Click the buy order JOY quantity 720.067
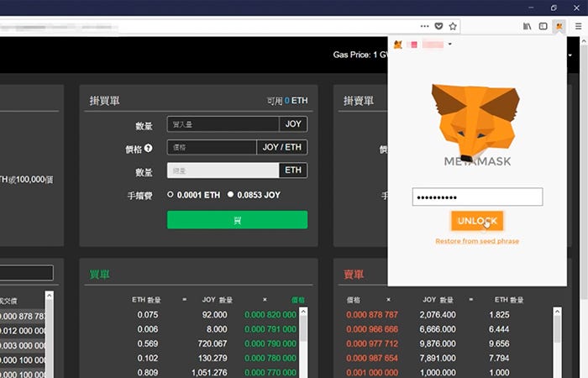The image size is (588, 378). (213, 344)
